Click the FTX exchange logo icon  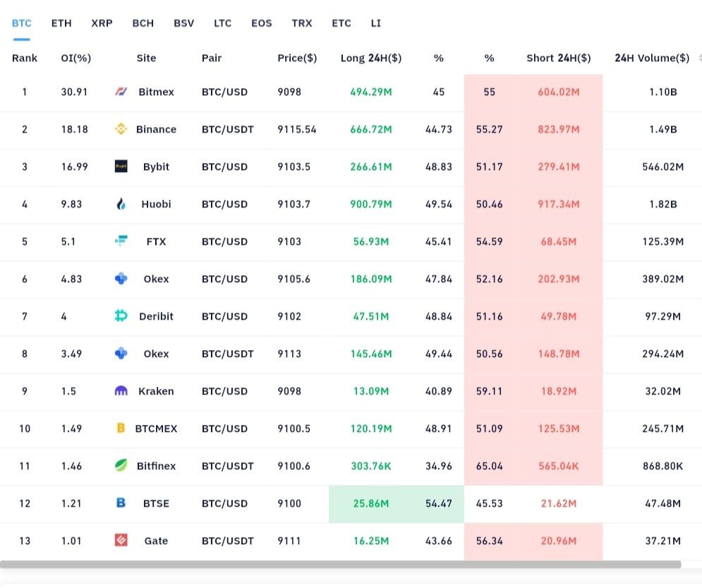[121, 241]
